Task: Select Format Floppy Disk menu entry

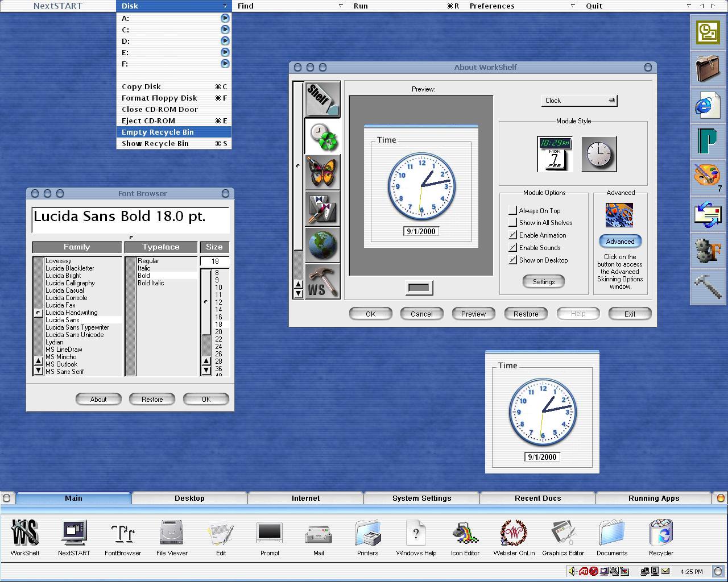Action: [x=174, y=98]
